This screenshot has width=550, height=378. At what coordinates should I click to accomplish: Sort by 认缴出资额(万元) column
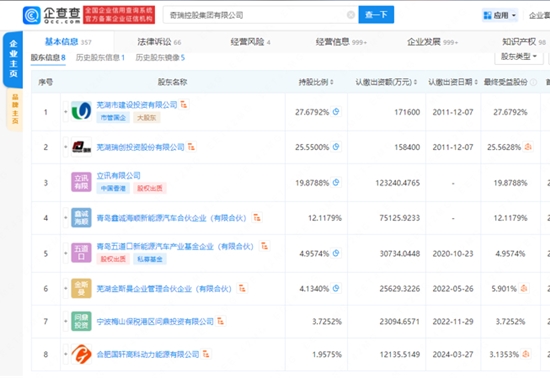386,82
